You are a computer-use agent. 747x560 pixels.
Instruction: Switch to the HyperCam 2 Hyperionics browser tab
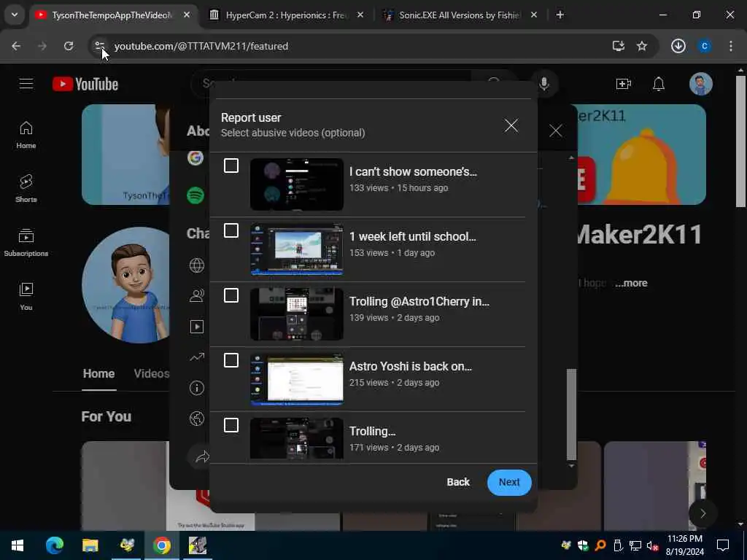tap(286, 15)
